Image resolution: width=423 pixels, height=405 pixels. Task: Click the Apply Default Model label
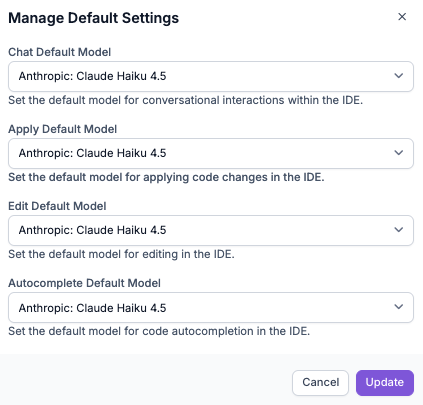(x=63, y=129)
